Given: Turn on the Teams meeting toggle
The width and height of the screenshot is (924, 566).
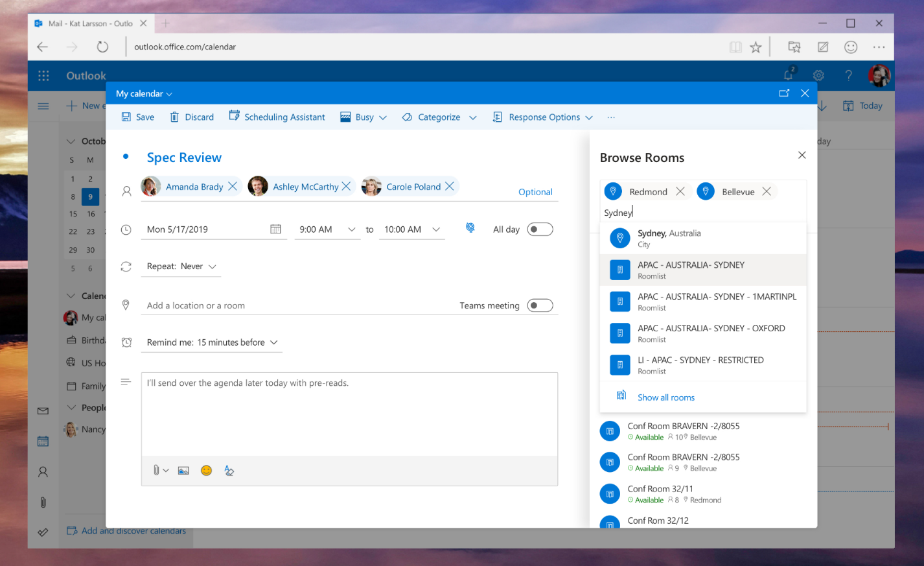Looking at the screenshot, I should (540, 305).
